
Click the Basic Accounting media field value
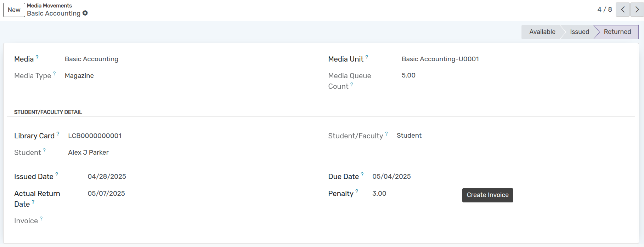coord(91,59)
